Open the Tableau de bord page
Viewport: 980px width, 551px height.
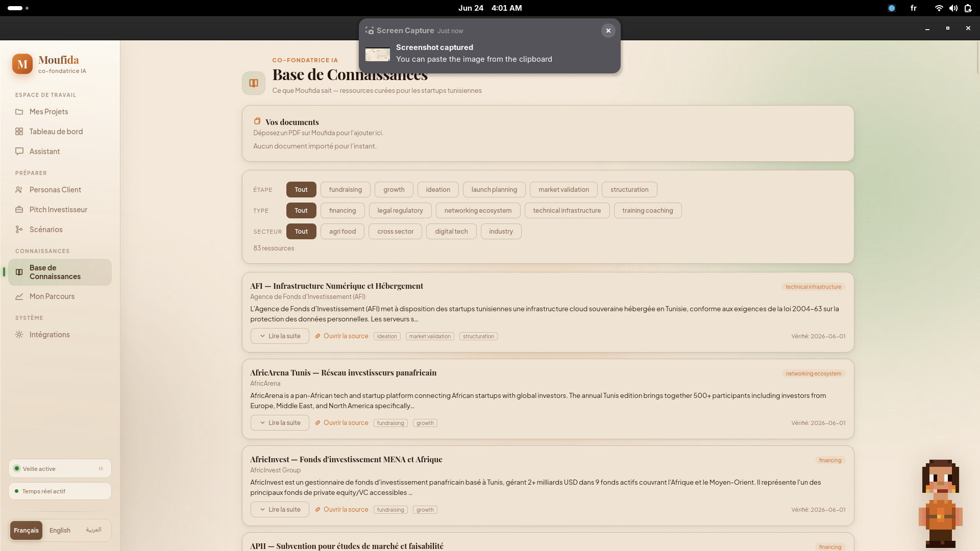click(x=60, y=132)
